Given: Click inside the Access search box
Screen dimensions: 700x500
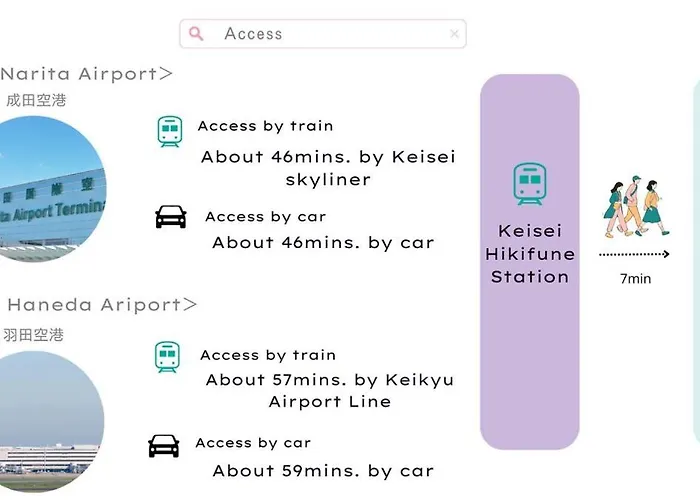Looking at the screenshot, I should (323, 33).
